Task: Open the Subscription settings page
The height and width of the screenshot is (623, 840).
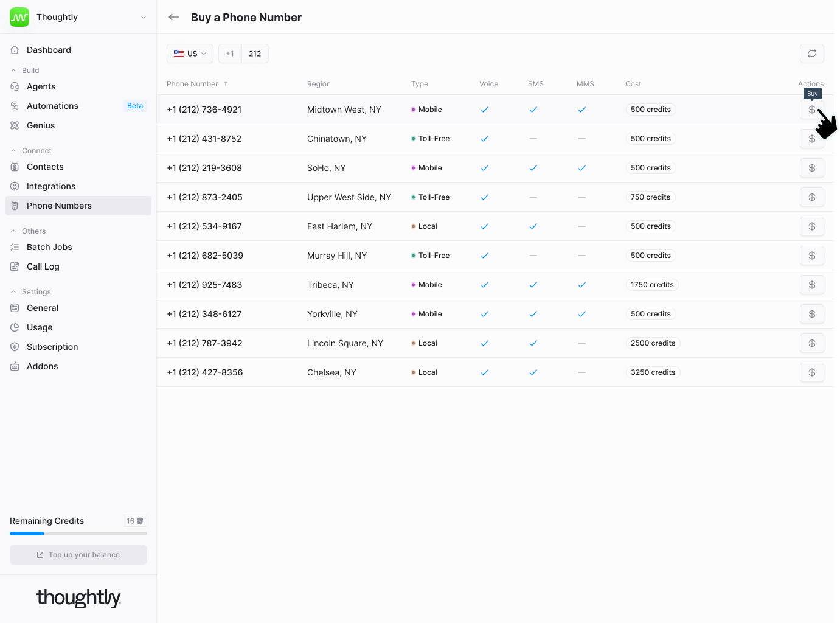Action: point(52,347)
